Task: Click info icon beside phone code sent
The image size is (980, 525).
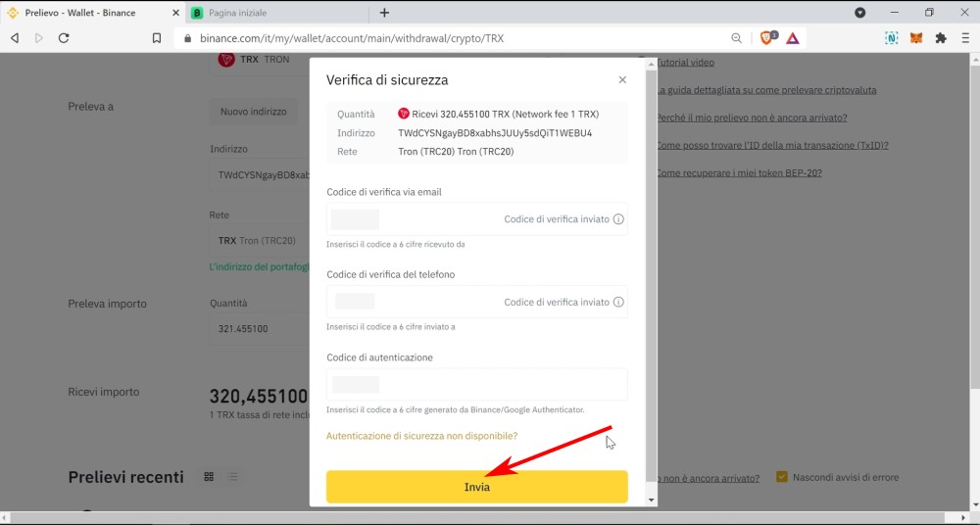Action: 618,302
